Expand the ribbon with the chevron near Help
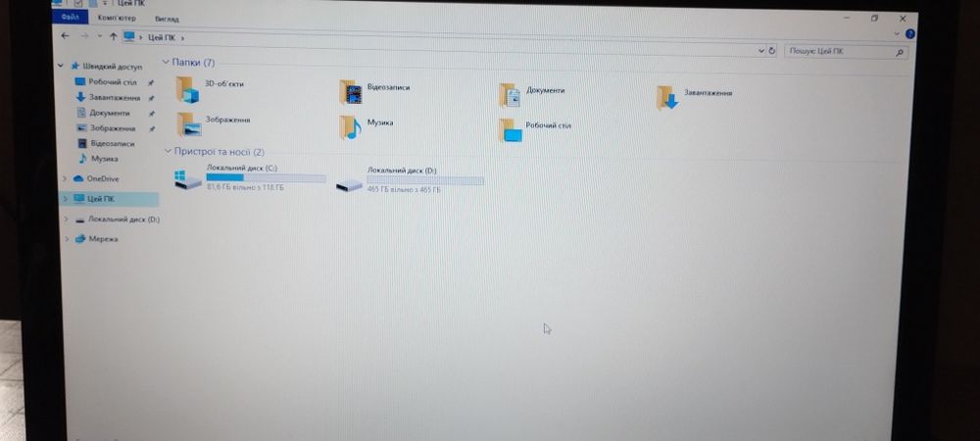980x441 pixels. [x=897, y=33]
